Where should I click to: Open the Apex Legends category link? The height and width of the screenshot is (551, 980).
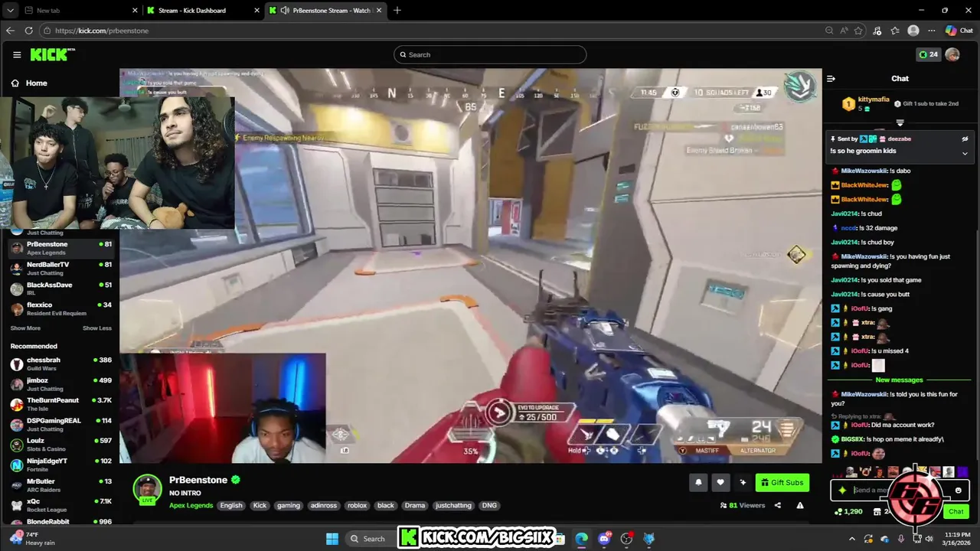(191, 505)
